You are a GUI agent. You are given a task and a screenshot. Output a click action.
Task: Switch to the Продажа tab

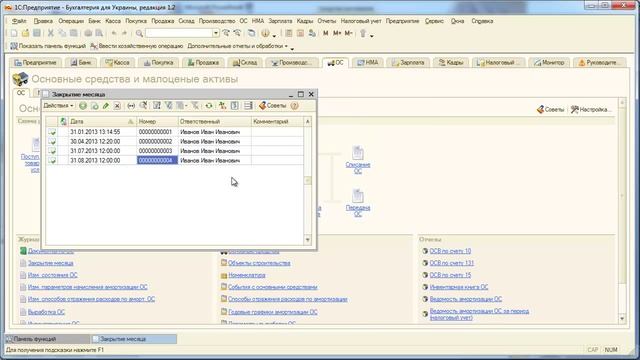point(203,63)
